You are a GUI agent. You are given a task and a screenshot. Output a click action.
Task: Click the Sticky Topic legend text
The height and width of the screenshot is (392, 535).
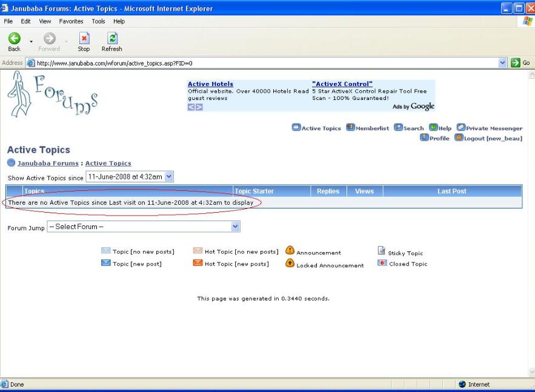coord(405,253)
